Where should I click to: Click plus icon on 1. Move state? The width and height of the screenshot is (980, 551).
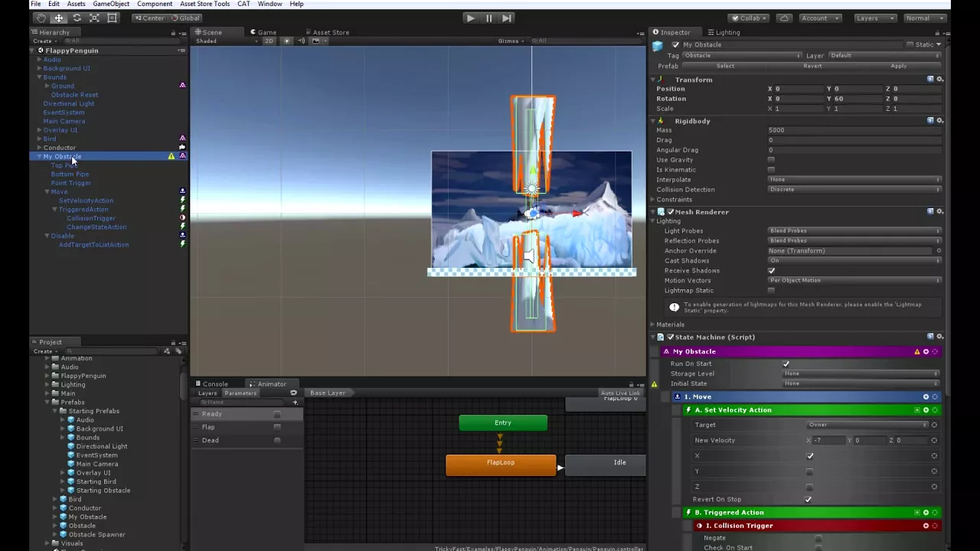[x=926, y=396]
